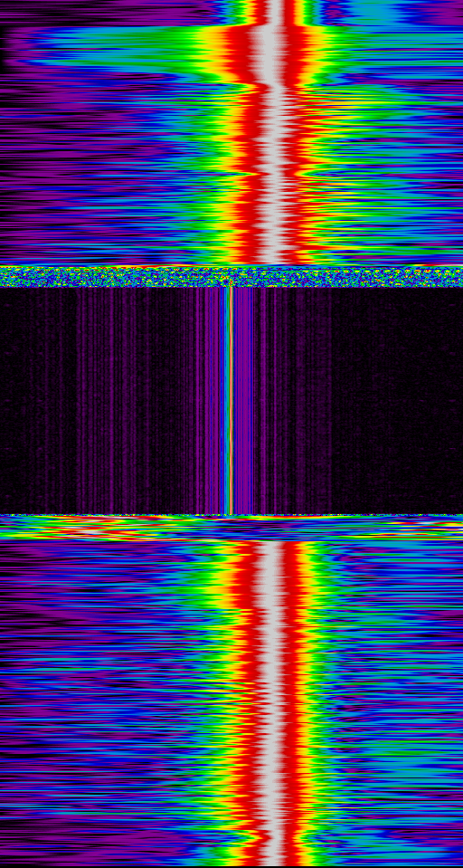Image resolution: width=463 pixels, height=868 pixels.
Task: Click the black region right of dark section
Action: (x=398, y=400)
